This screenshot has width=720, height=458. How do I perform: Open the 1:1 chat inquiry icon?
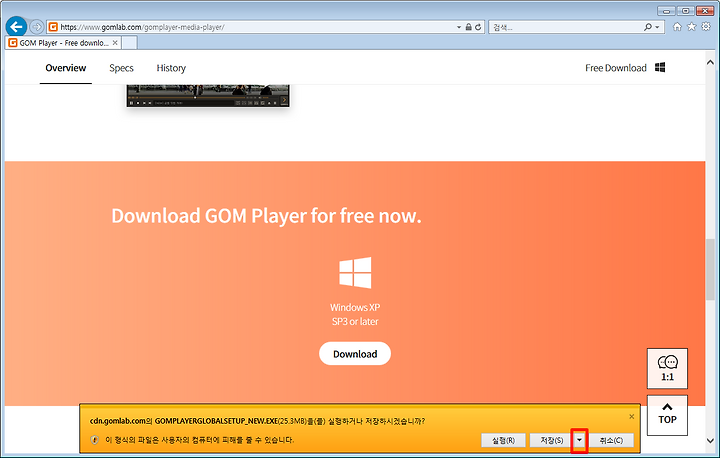pos(667,368)
